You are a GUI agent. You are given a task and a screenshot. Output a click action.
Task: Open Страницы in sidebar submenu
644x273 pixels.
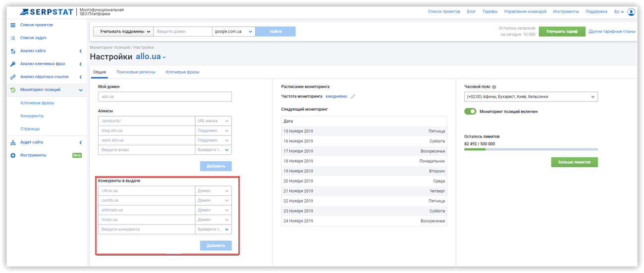(x=30, y=129)
